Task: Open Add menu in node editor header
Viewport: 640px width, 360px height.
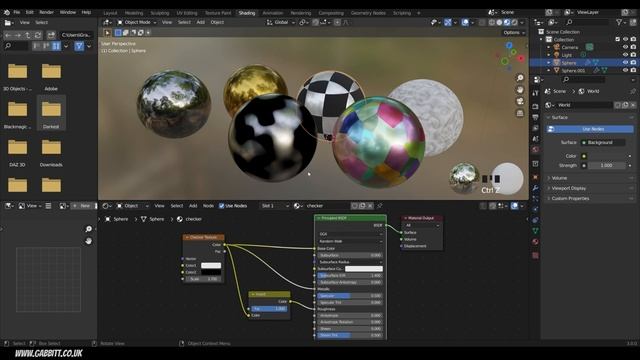Action: point(193,206)
